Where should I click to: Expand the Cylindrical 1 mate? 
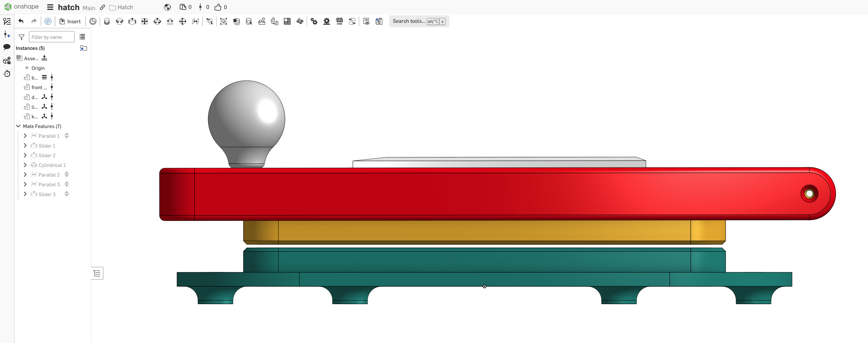click(x=25, y=165)
